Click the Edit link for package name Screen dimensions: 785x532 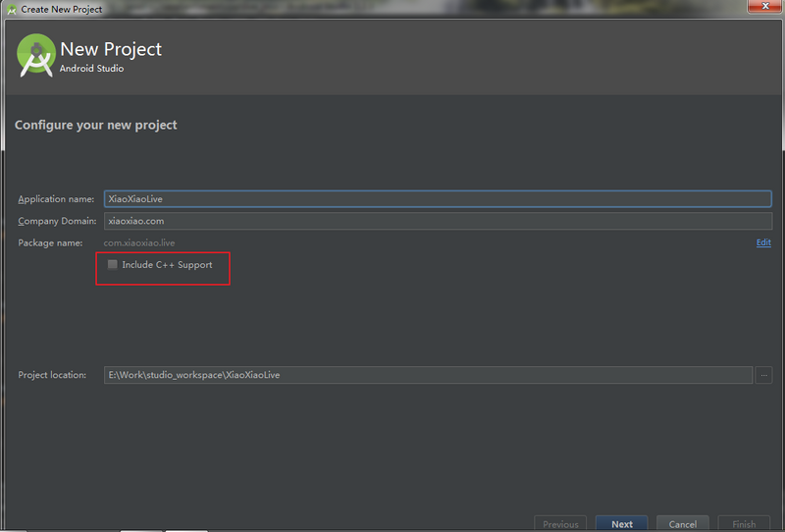[763, 242]
